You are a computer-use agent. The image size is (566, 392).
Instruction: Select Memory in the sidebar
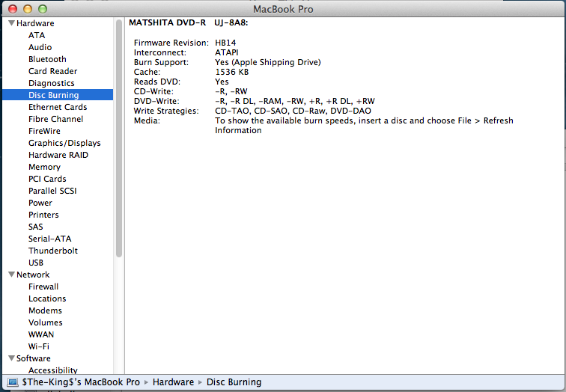44,167
